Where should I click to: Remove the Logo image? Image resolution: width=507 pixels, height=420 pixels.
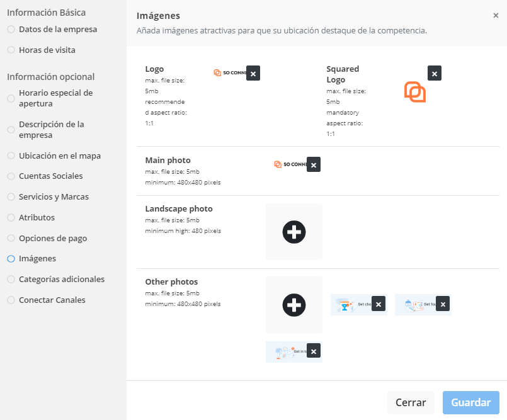tap(253, 73)
